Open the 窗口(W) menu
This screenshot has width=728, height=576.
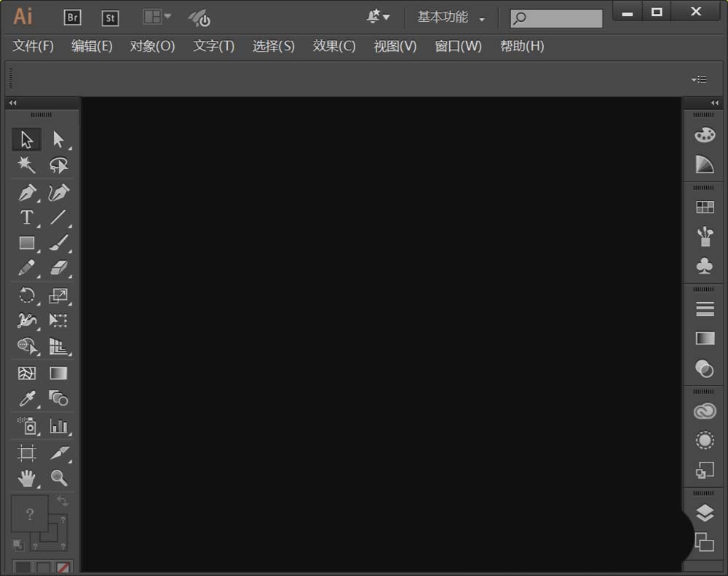[458, 46]
